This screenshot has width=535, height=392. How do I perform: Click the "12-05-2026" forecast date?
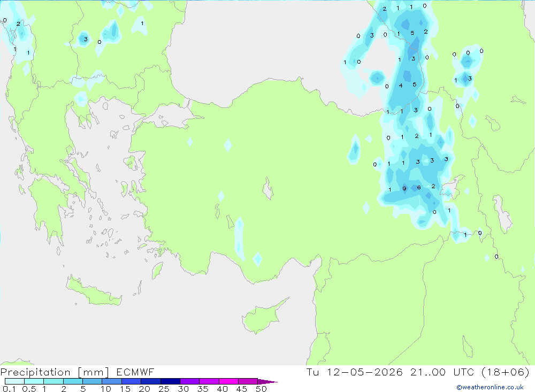pos(365,372)
